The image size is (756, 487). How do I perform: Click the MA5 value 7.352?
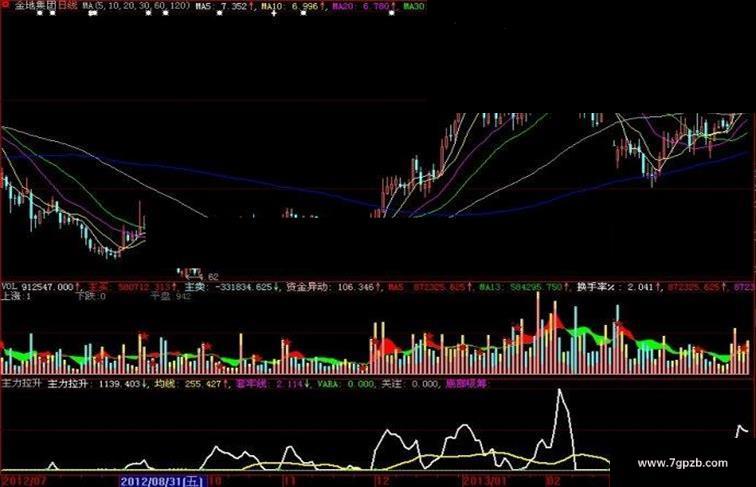click(x=234, y=6)
